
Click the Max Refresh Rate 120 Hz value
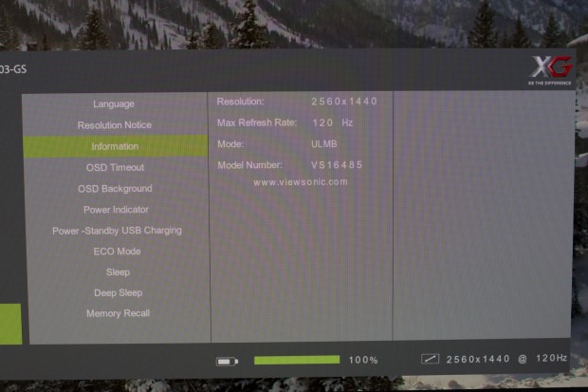coord(332,123)
